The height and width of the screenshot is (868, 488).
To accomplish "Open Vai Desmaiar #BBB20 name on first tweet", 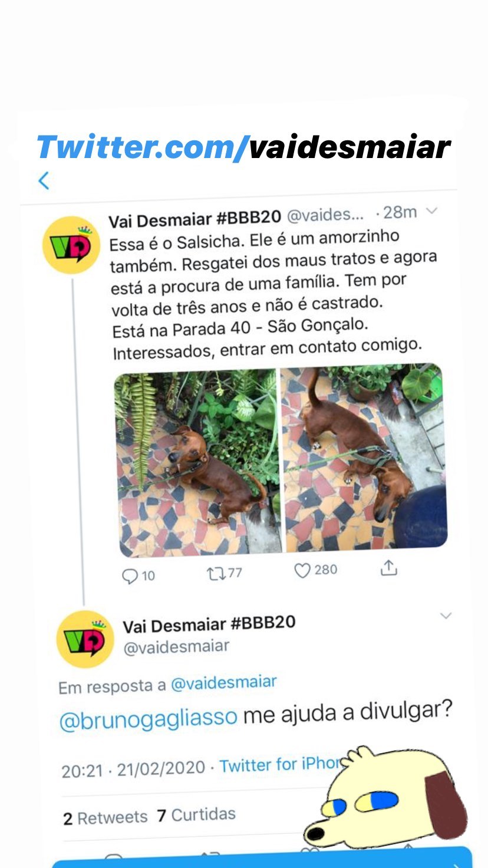I will click(195, 218).
